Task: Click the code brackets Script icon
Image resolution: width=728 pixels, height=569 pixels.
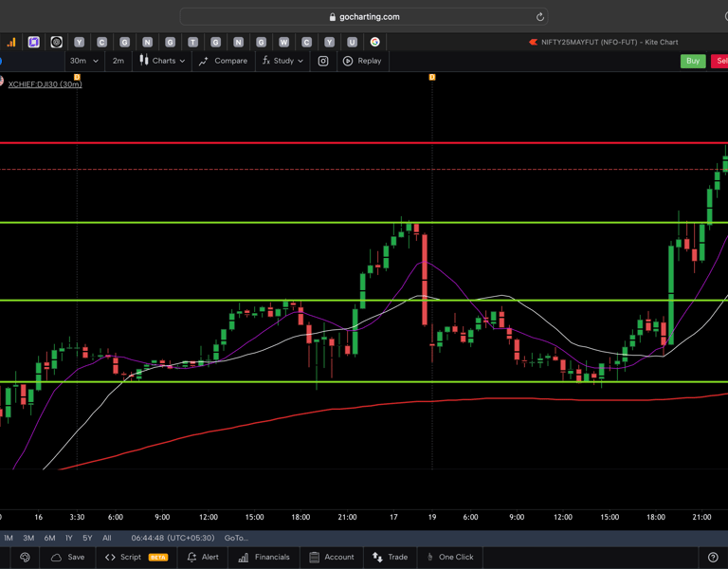Action: click(110, 558)
